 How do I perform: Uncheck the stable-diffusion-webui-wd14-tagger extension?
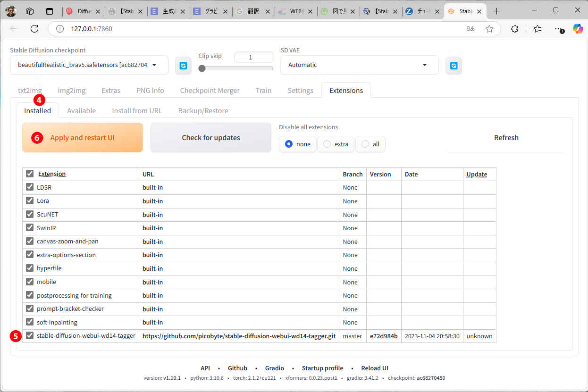(30, 336)
